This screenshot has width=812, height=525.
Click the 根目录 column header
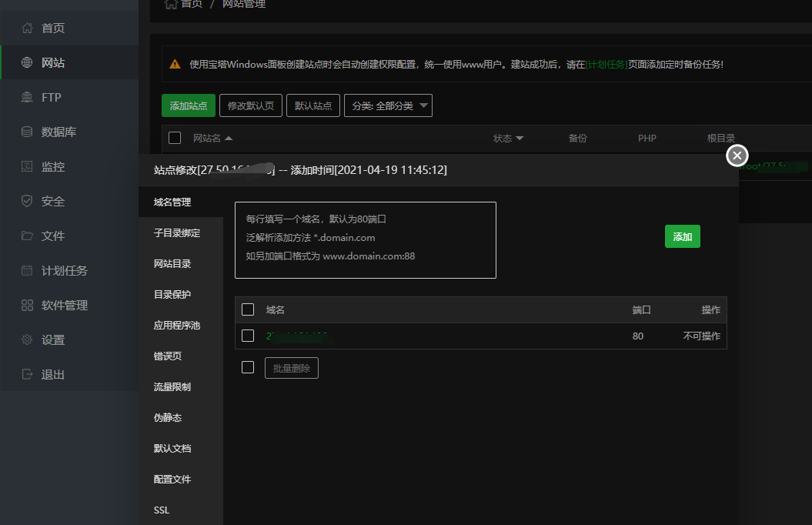721,139
